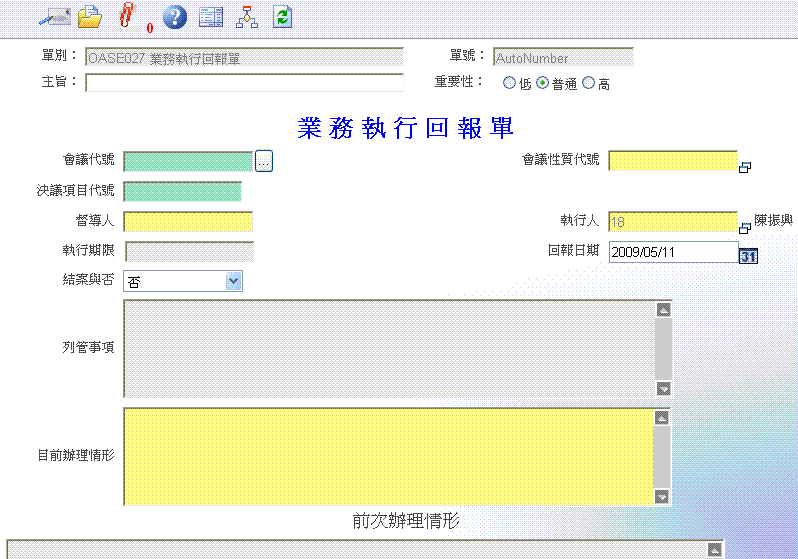Select 普通 importance radio button
Screen dimensions: 798x559
coord(543,84)
